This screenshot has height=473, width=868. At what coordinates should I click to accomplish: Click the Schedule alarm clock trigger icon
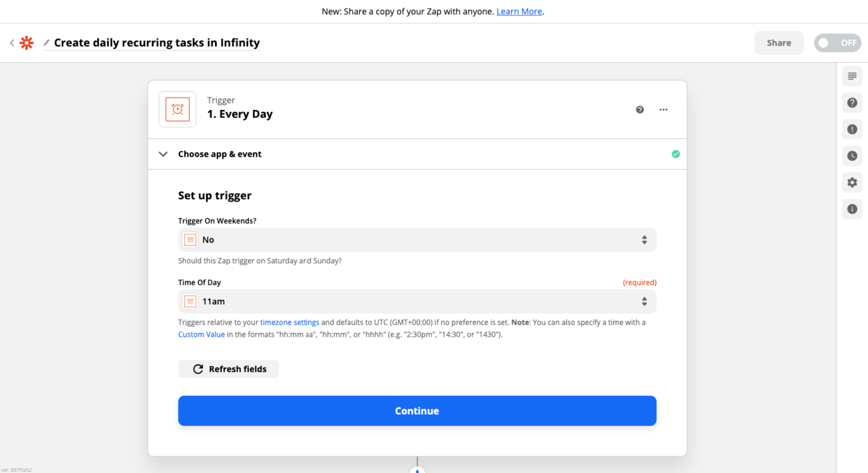[178, 109]
